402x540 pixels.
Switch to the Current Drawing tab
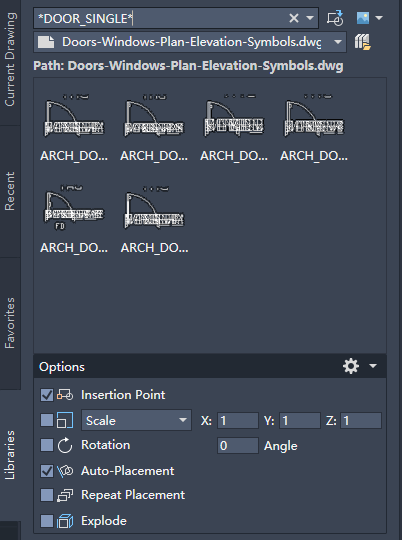point(10,59)
